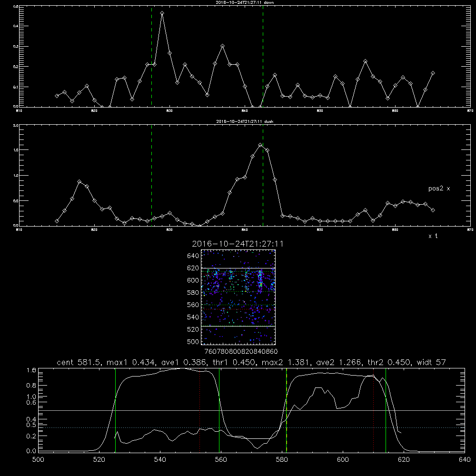Image resolution: width=476 pixels, height=476 pixels.
Task: Click the 'thr1 0.450' value
Action: [233, 362]
